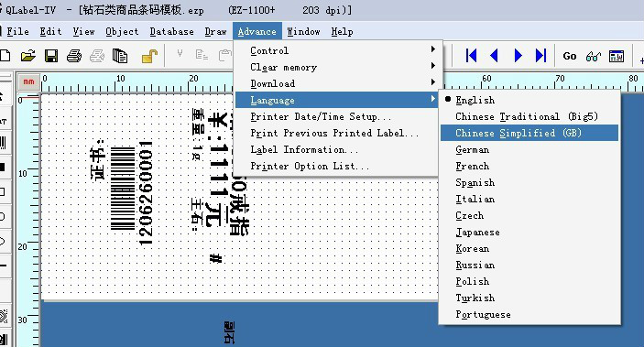Select the 证书 text on label
The image size is (644, 347).
tap(98, 159)
